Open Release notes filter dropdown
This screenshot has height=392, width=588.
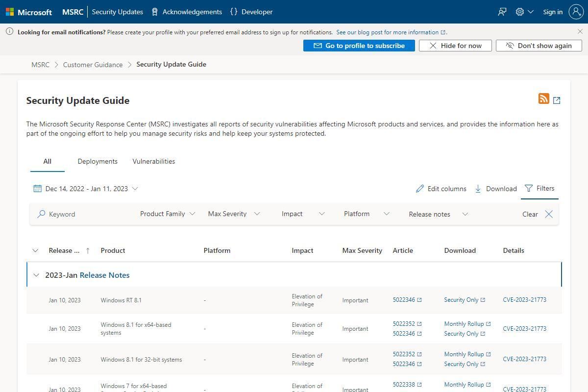pos(438,214)
